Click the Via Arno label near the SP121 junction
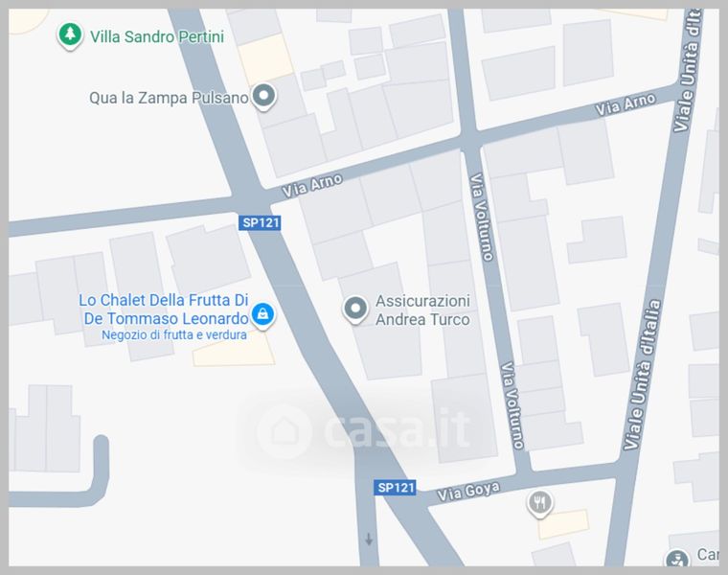Viewport: 728px width, 575px height. click(x=312, y=185)
